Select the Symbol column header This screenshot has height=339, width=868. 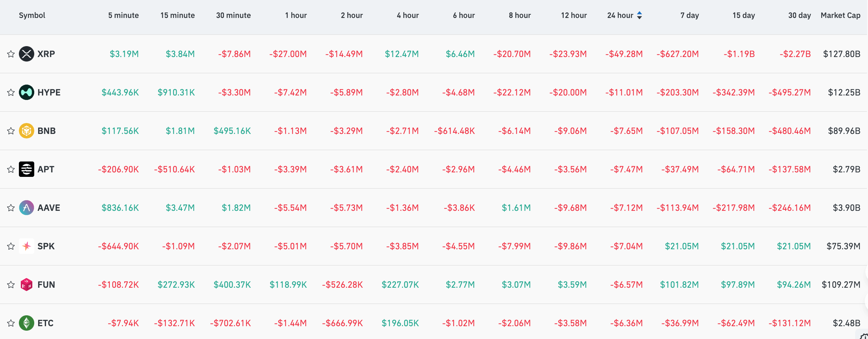(x=32, y=15)
